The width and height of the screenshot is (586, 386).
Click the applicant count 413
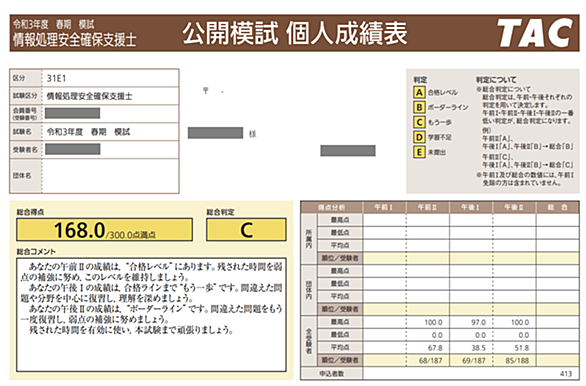point(566,374)
